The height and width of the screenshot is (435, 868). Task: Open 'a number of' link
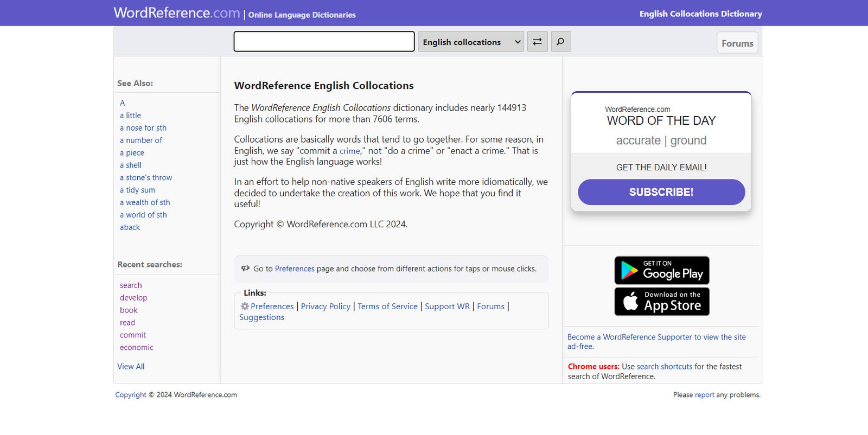point(141,140)
